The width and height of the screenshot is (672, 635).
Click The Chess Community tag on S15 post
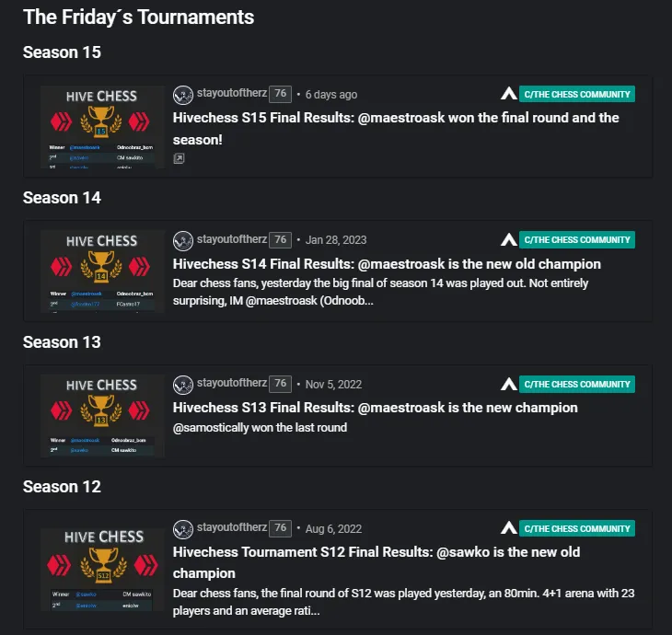pos(577,94)
